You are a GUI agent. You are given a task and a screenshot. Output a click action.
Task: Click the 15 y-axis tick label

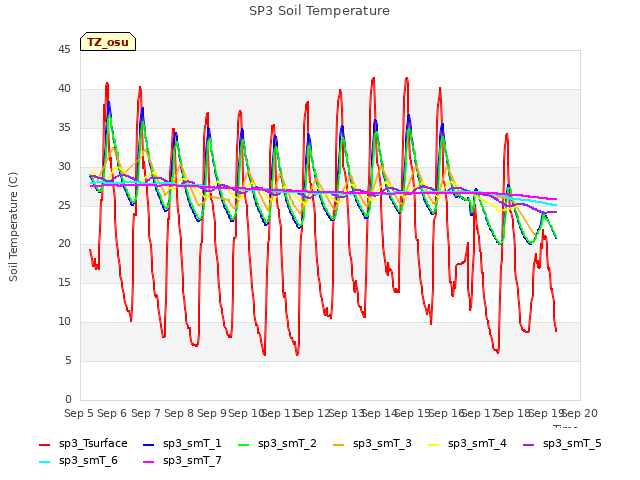point(64,283)
